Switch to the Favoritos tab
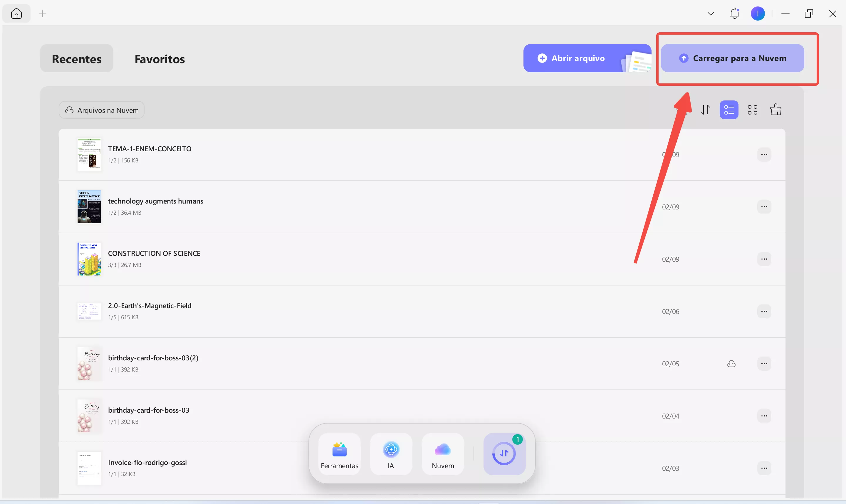 (160, 59)
